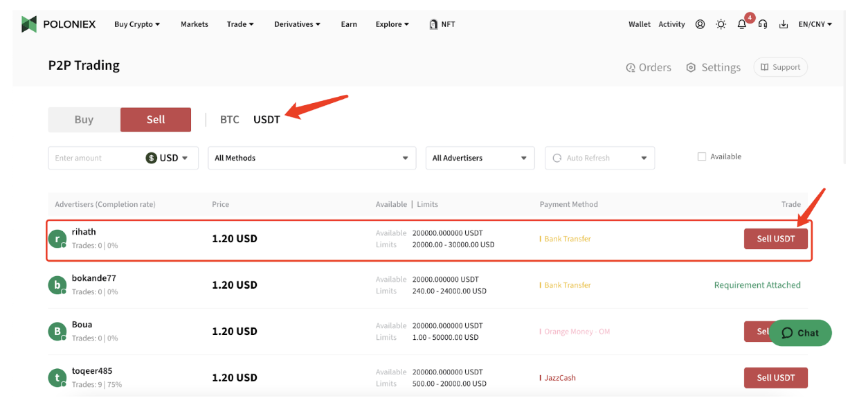This screenshot has height=407, width=868.
Task: Click the Price column header
Action: pyautogui.click(x=221, y=204)
